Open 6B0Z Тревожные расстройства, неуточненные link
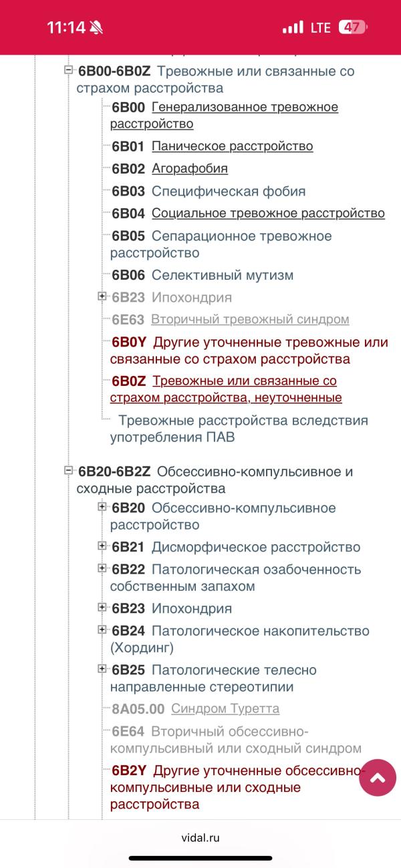401x868 pixels. coord(226,389)
